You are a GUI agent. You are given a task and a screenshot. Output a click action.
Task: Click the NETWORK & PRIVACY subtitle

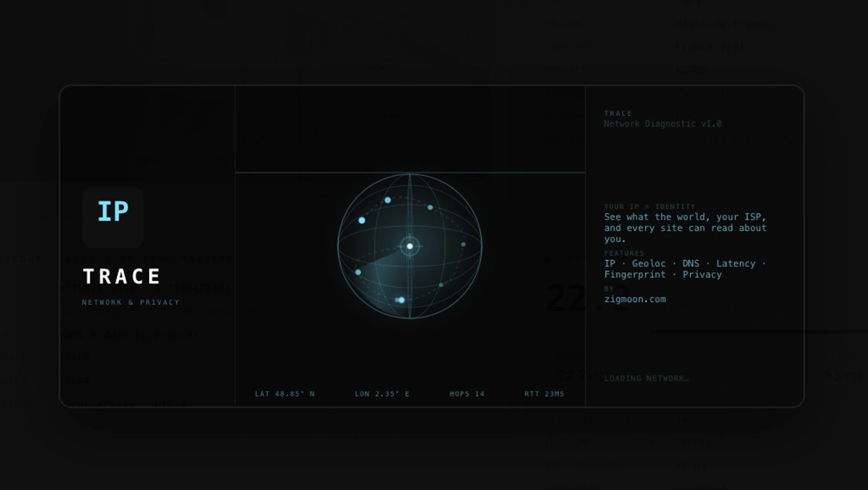coord(131,302)
